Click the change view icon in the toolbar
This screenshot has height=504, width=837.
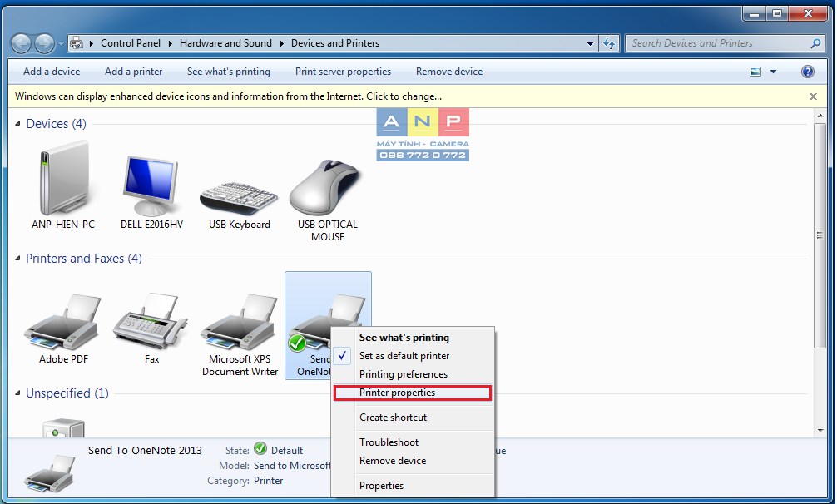[x=755, y=72]
